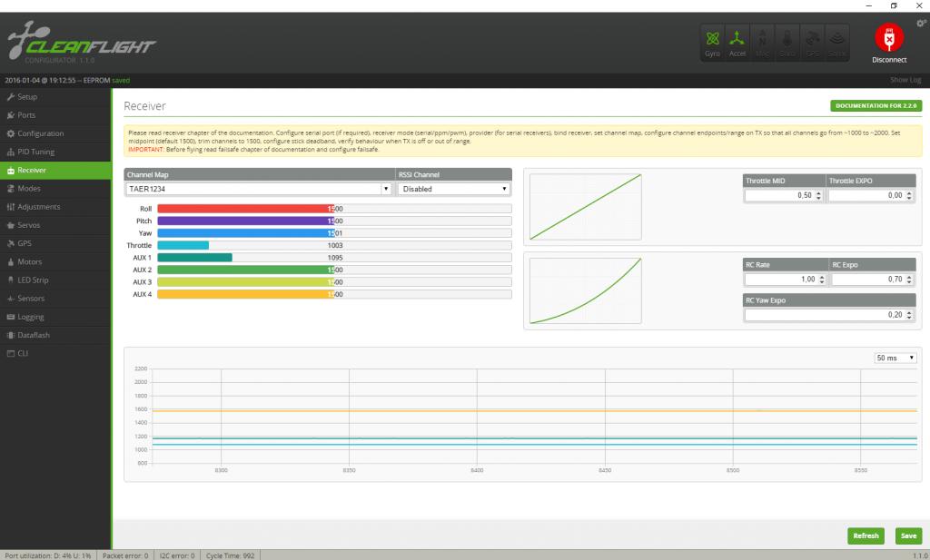
Task: Click the Refresh button
Action: click(x=866, y=535)
